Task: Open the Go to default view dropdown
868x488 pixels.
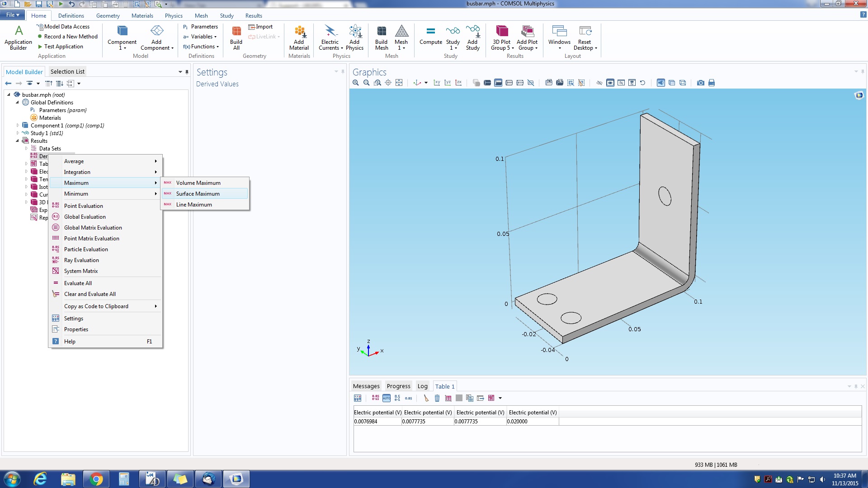Action: [x=426, y=83]
